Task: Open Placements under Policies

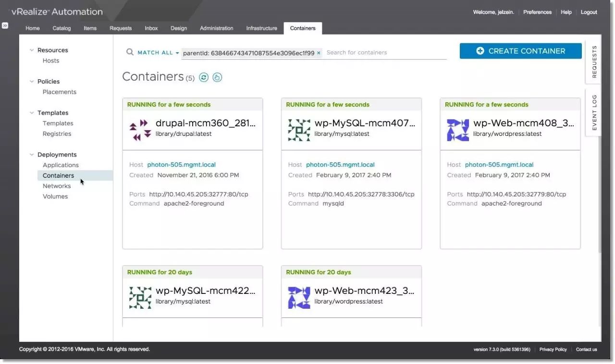Action: coord(60,92)
